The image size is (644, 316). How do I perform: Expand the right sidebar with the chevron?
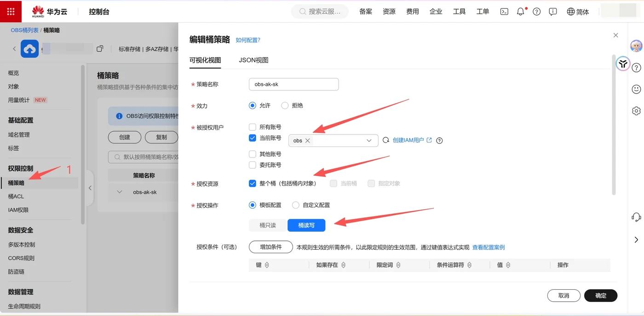tap(636, 240)
